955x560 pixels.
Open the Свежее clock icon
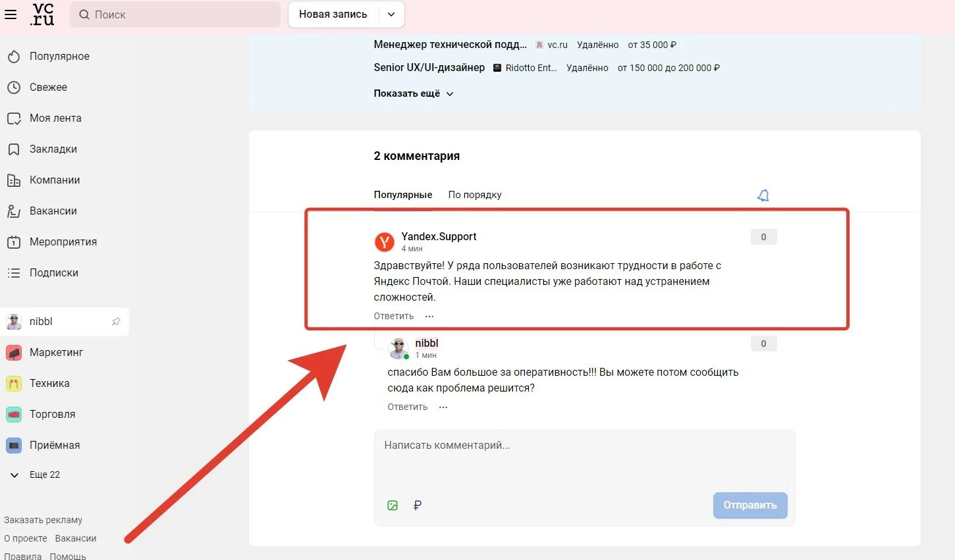pos(14,88)
